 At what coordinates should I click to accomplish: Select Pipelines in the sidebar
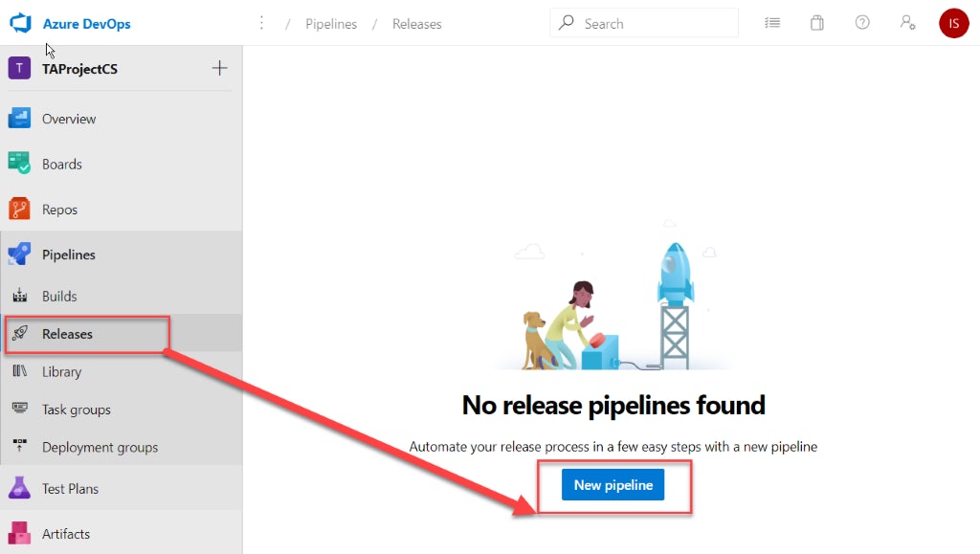[68, 255]
